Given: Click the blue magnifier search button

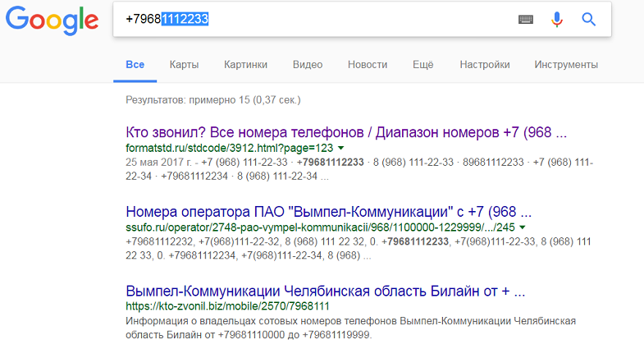Looking at the screenshot, I should coord(588,20).
